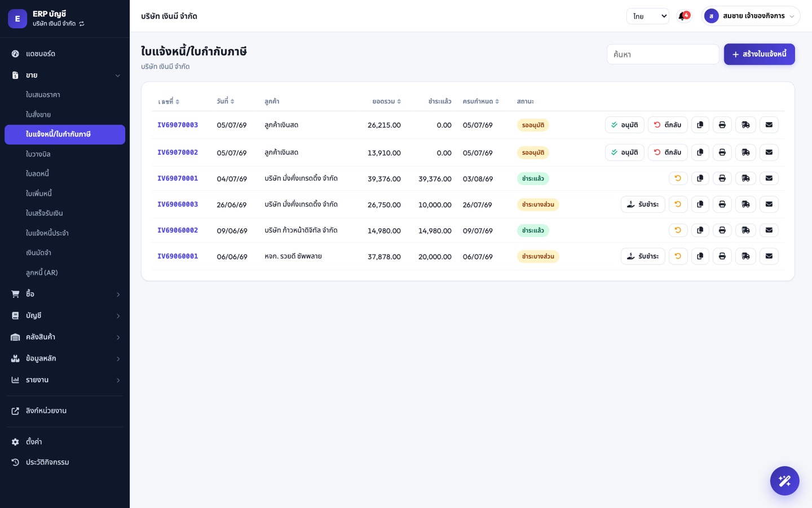Open the ไทย language dropdown
Viewport: 812px width, 508px height.
[648, 16]
